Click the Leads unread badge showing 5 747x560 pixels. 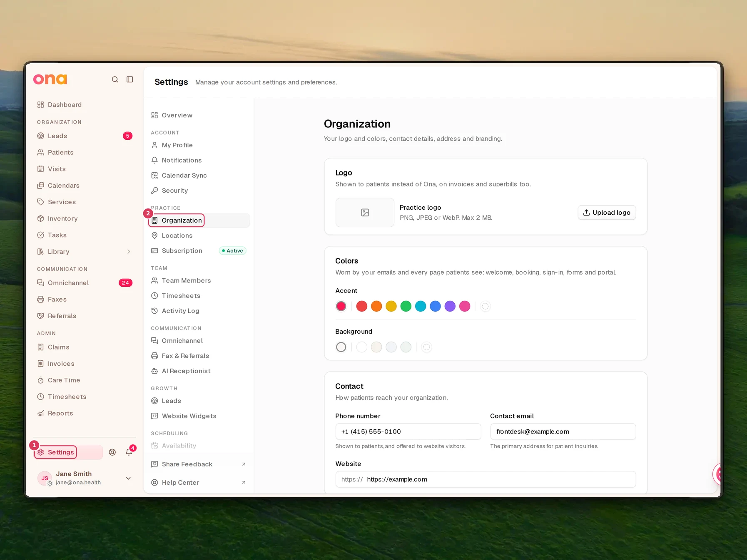127,136
